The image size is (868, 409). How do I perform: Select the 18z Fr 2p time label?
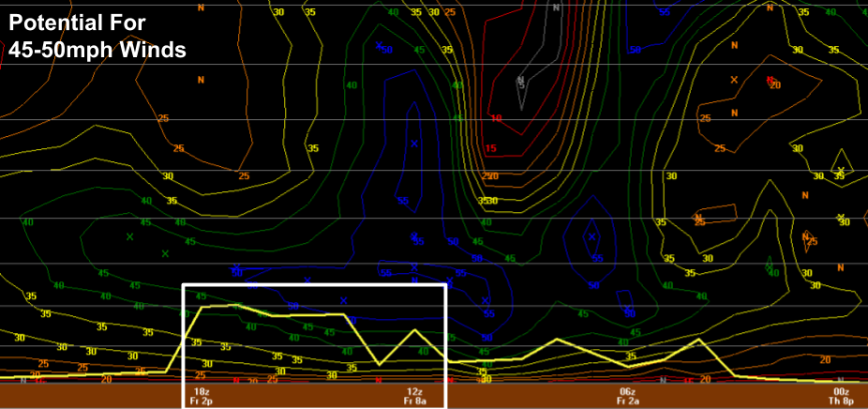201,395
